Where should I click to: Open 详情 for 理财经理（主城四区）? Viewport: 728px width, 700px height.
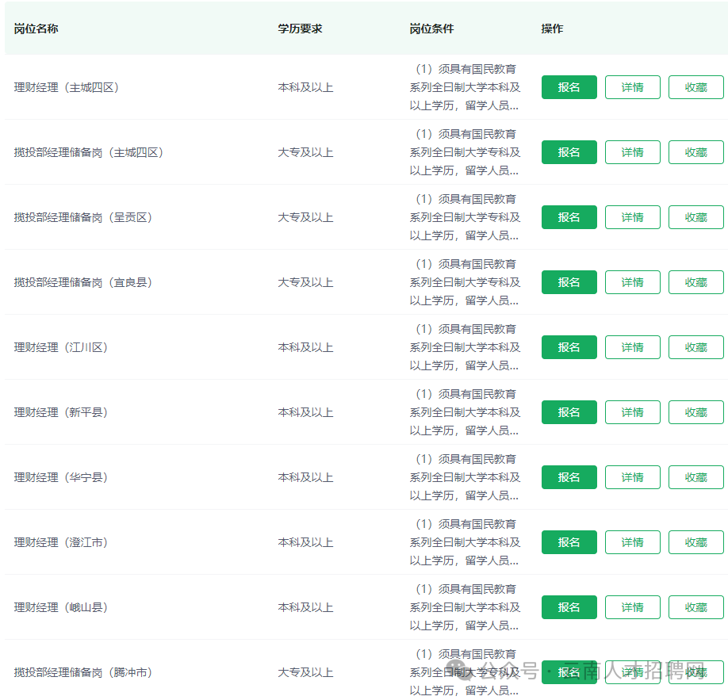[632, 87]
